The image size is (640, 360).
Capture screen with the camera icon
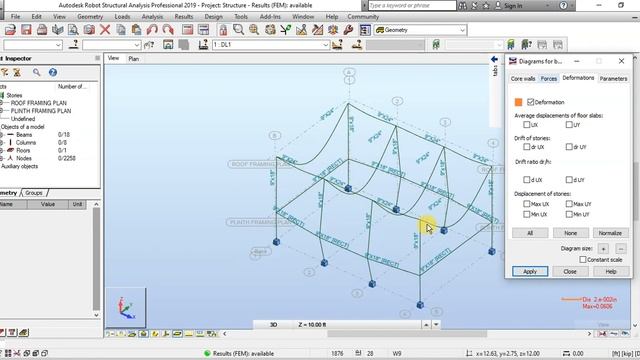[x=89, y=30]
